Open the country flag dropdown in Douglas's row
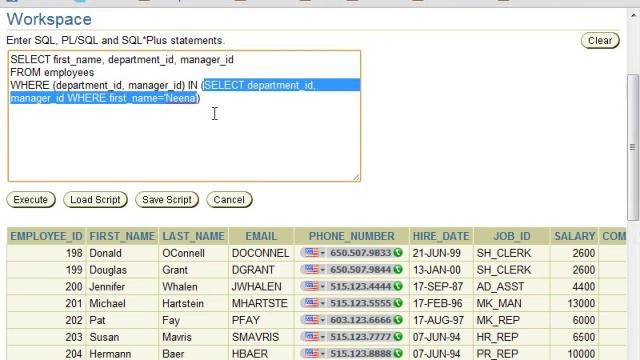This screenshot has width=640, height=360. click(315, 269)
